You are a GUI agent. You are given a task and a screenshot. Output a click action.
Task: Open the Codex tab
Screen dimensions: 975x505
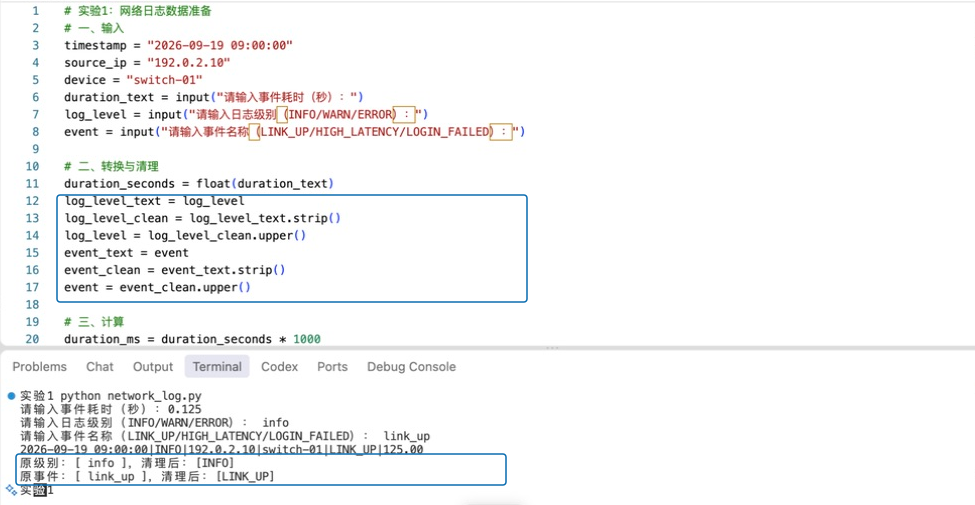tap(279, 367)
